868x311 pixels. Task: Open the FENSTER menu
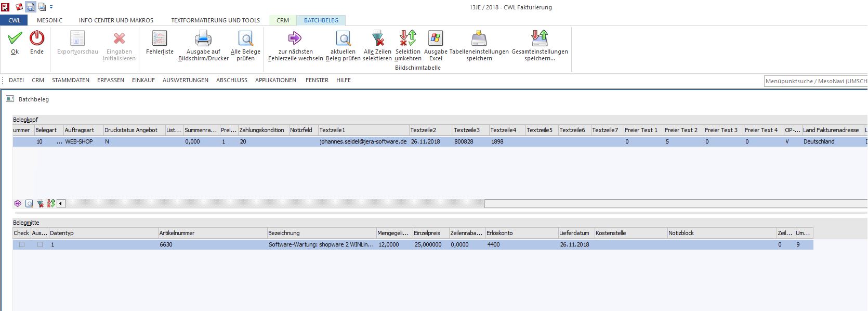[317, 80]
